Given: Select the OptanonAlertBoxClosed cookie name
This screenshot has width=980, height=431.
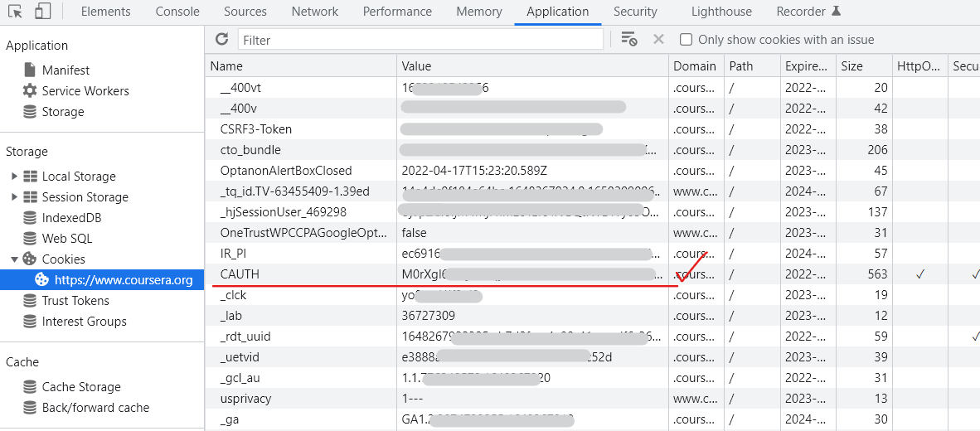Looking at the screenshot, I should click(x=286, y=171).
